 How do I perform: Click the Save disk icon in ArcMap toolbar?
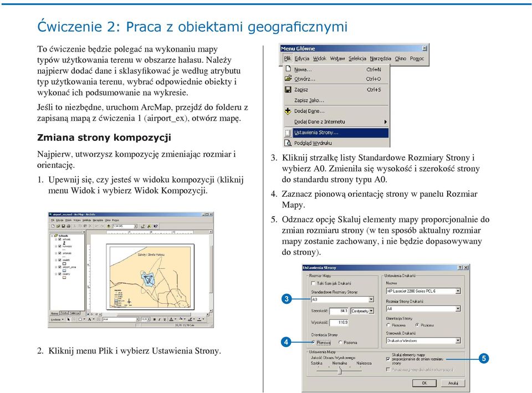(x=63, y=226)
